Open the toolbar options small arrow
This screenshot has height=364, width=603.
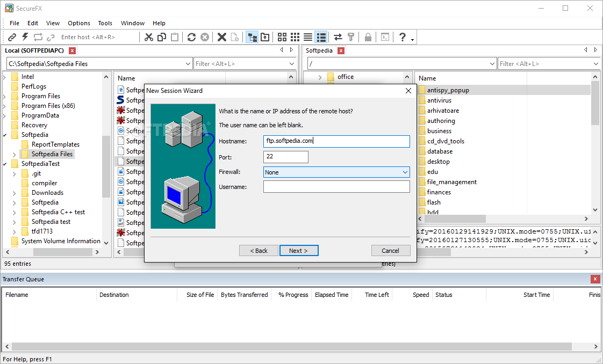[x=412, y=40]
